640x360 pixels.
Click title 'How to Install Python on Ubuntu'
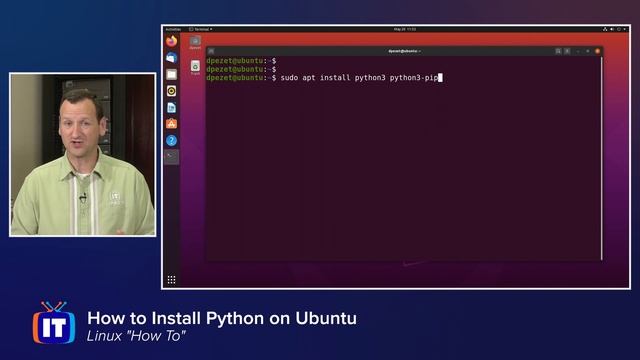click(x=222, y=318)
